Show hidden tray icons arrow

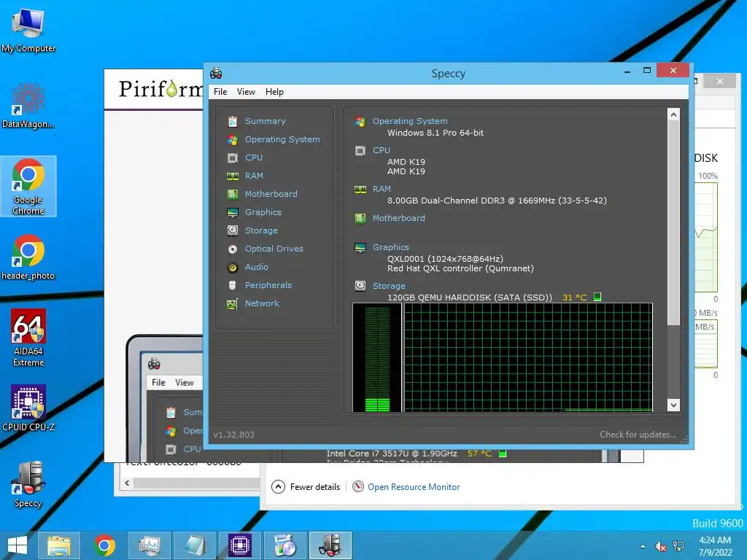pos(643,546)
